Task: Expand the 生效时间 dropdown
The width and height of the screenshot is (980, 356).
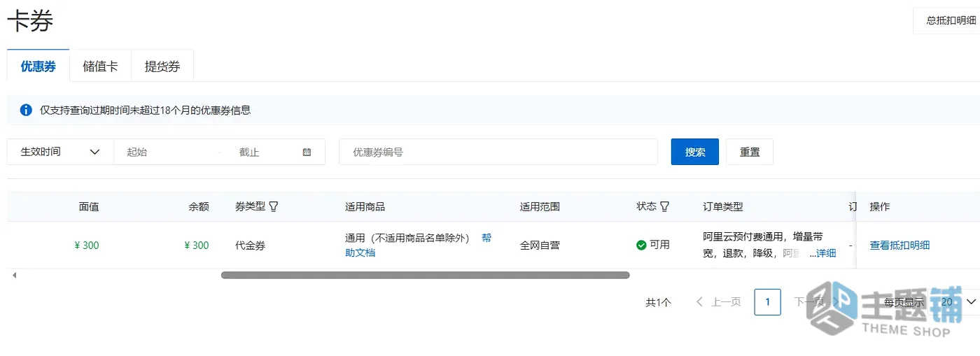Action: [x=60, y=152]
